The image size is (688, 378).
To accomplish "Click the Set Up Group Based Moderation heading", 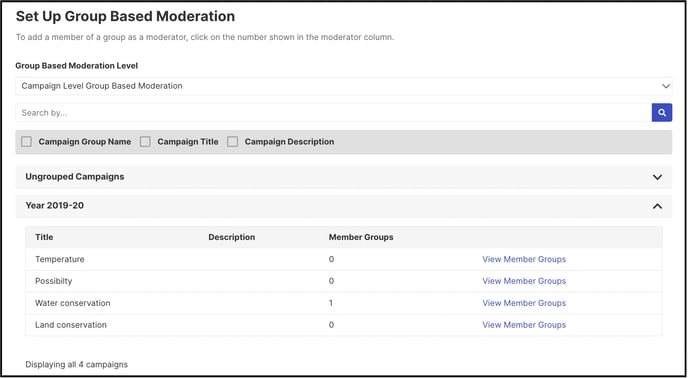I will (125, 16).
